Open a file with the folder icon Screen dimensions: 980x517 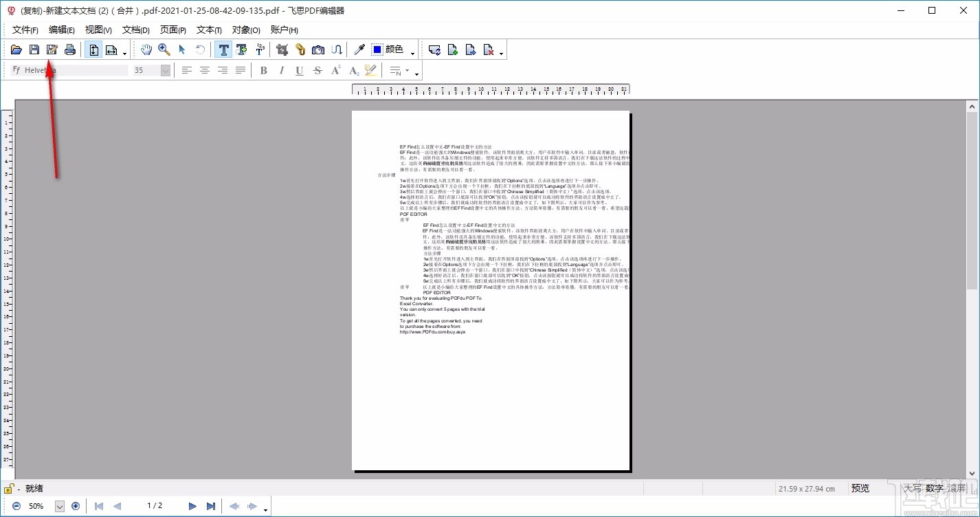coord(16,49)
